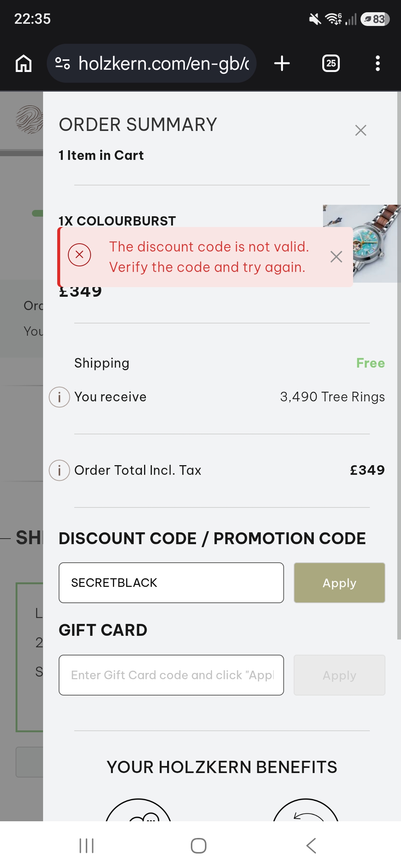Dismiss the invalid discount code alert
The height and width of the screenshot is (868, 401).
(x=336, y=257)
